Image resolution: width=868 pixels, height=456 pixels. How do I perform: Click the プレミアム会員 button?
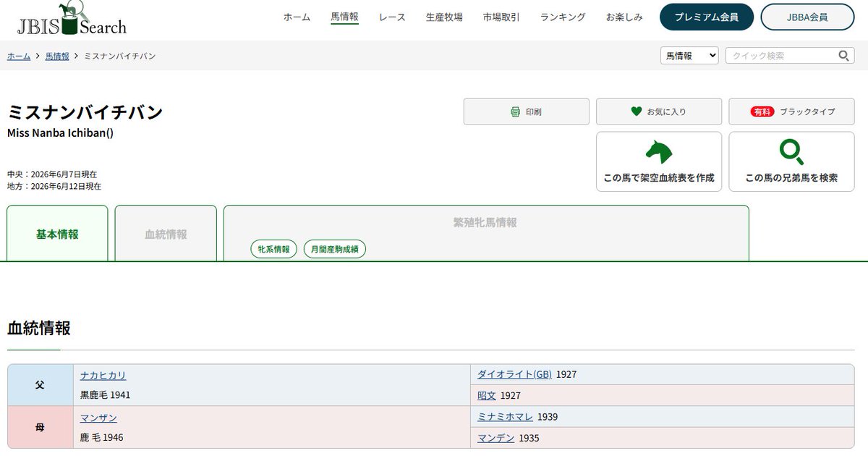707,17
